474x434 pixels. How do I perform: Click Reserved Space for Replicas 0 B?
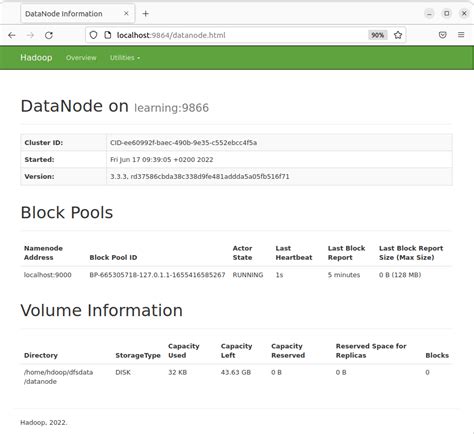click(x=341, y=372)
